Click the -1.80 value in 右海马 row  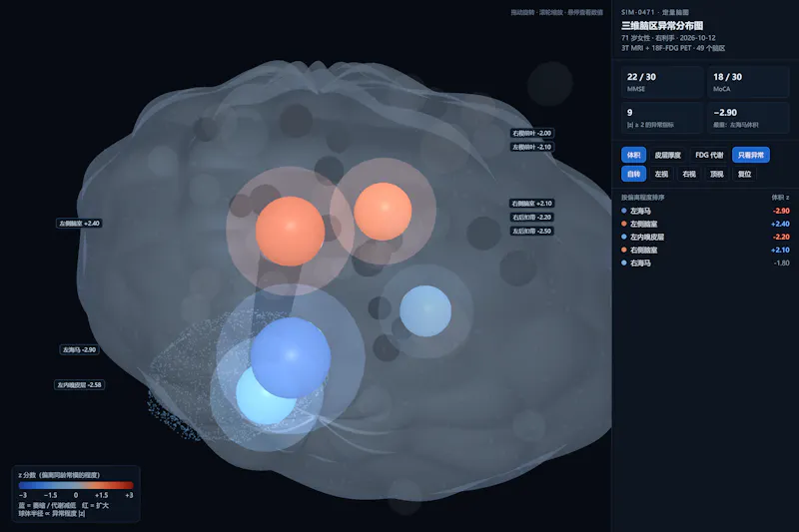tap(782, 264)
